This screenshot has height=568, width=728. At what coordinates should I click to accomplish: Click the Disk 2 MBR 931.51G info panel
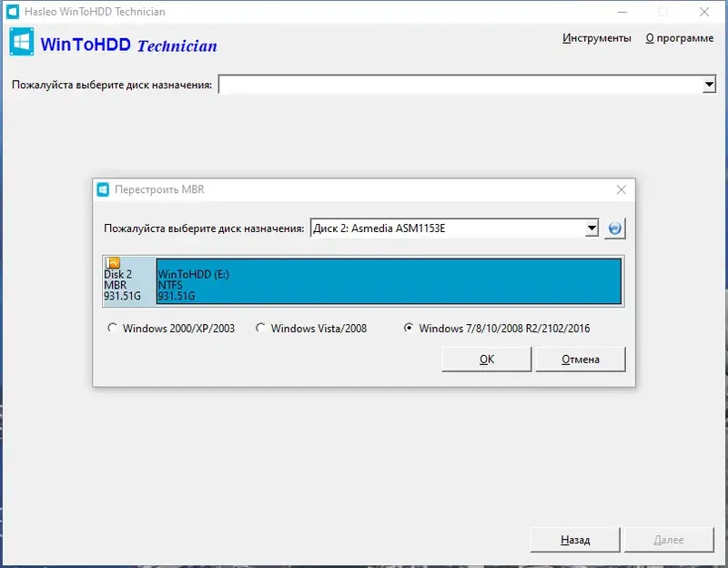129,281
